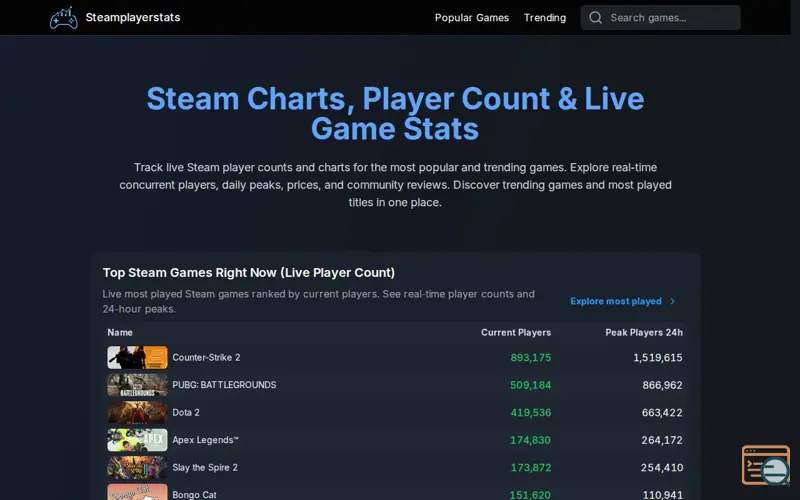Viewport: 800px width, 500px height.
Task: Open the Counter-Strike 2 thumbnail
Action: click(x=137, y=358)
